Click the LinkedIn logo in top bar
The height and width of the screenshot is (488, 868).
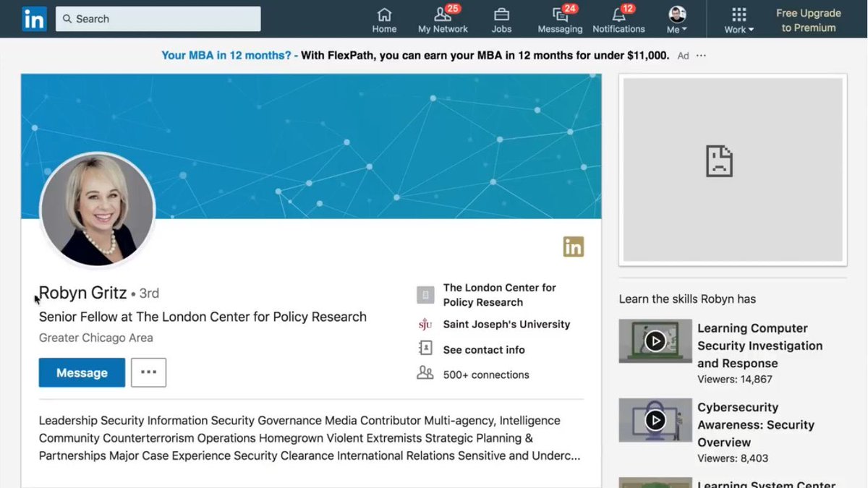click(x=34, y=19)
